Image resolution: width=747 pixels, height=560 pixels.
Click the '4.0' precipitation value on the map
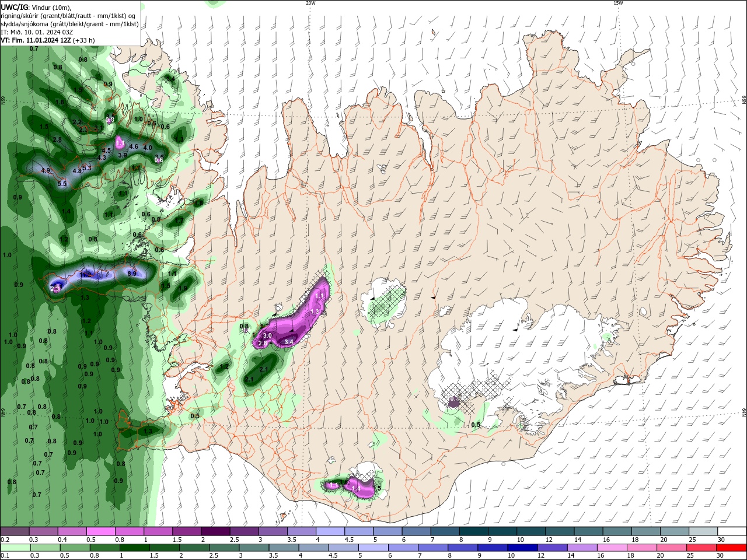pos(148,148)
